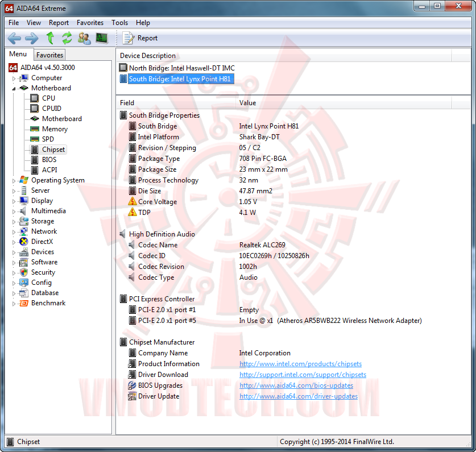Click the users icon in the toolbar

84,38
